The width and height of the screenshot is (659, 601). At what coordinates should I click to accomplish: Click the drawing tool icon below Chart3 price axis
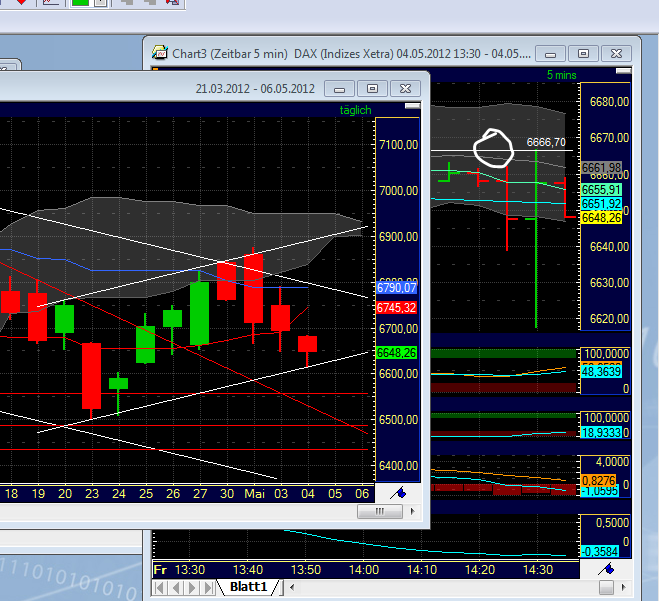606,569
